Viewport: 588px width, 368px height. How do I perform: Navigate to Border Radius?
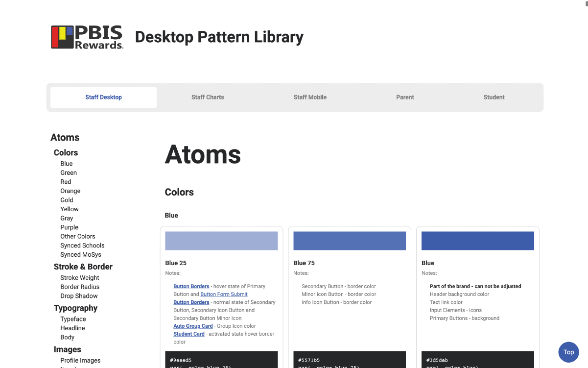pos(79,287)
